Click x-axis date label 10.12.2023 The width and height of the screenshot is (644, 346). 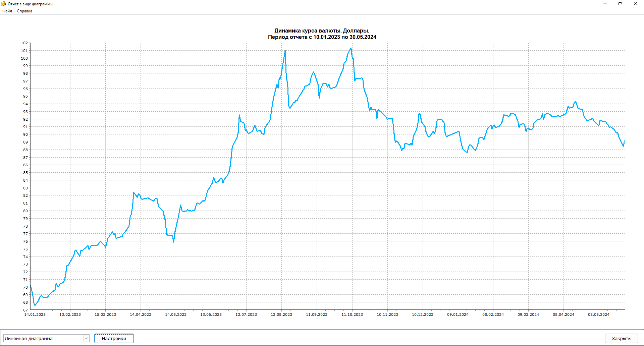[423, 314]
